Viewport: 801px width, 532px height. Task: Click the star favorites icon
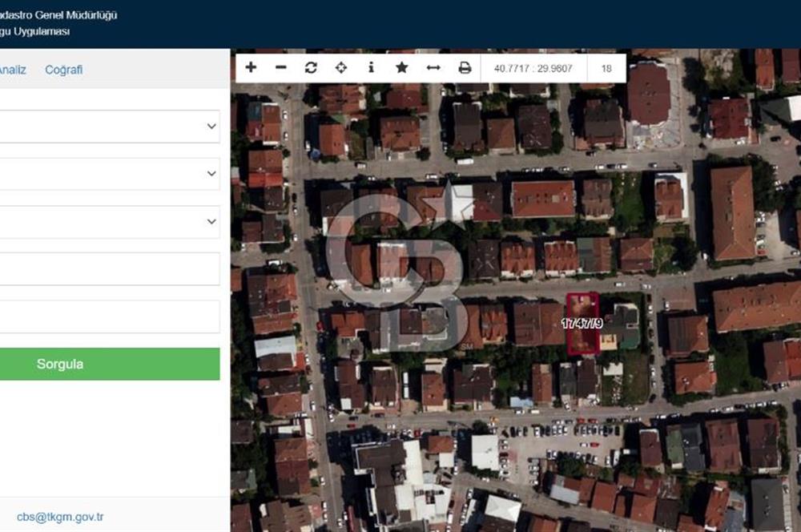pos(401,68)
